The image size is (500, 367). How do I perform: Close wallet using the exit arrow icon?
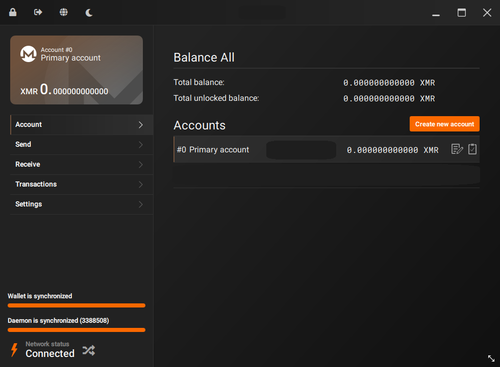tap(38, 12)
